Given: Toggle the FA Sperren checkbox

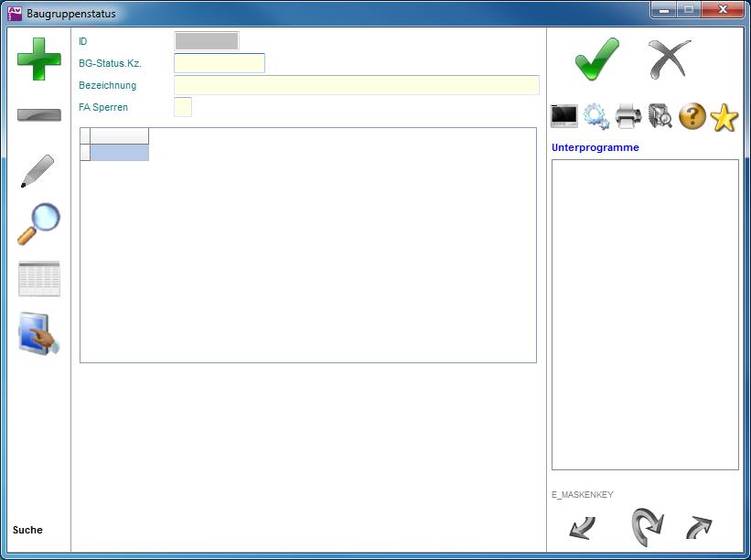Looking at the screenshot, I should click(183, 107).
